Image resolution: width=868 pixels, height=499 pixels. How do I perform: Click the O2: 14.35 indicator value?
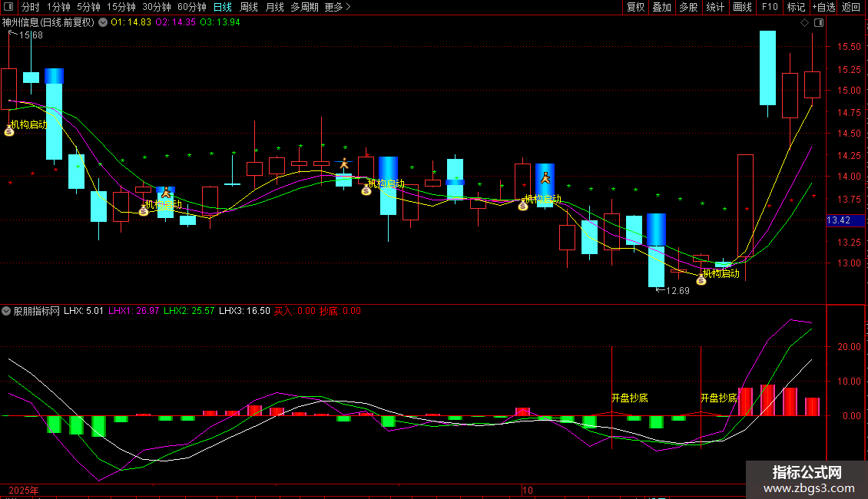pos(175,22)
